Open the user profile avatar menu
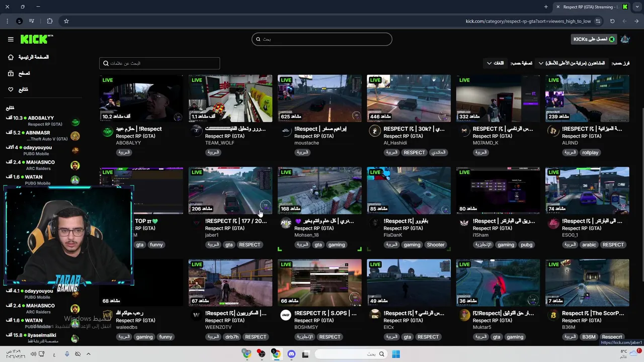Screen dimensions: 644x362 click(625, 39)
